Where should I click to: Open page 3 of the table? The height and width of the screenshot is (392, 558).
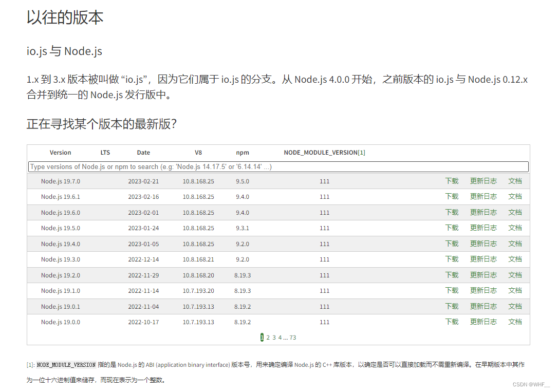pyautogui.click(x=273, y=337)
